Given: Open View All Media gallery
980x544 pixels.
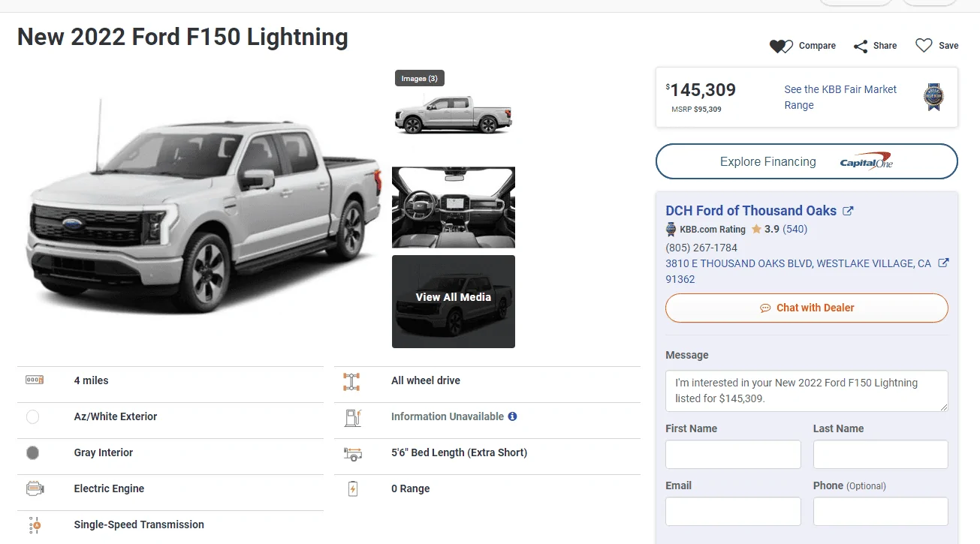Looking at the screenshot, I should (454, 302).
